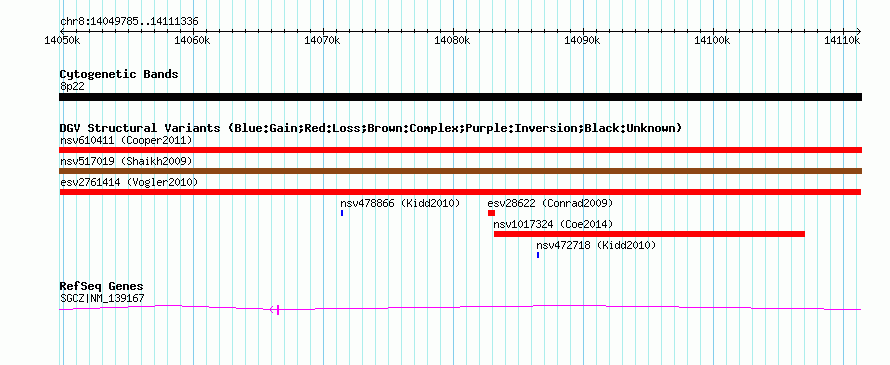Click the esv28622 (Conrad2009) label
This screenshot has width=890, height=365.
tap(550, 203)
